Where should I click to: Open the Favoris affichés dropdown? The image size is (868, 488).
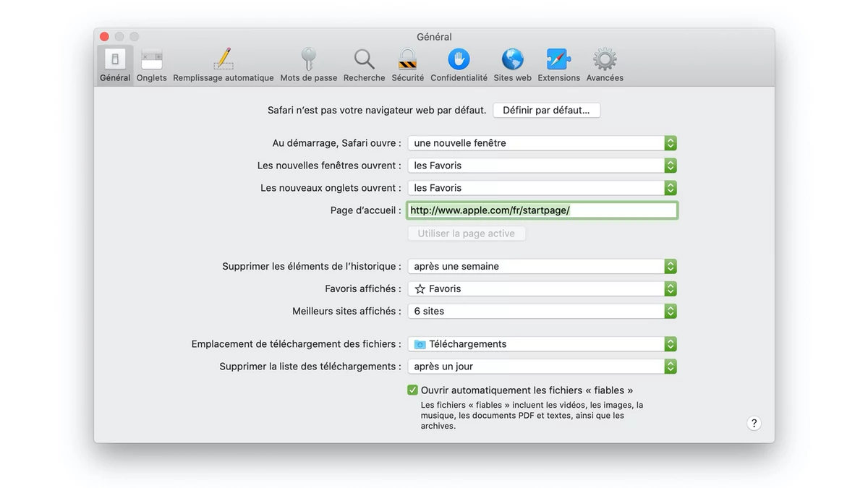(x=542, y=288)
